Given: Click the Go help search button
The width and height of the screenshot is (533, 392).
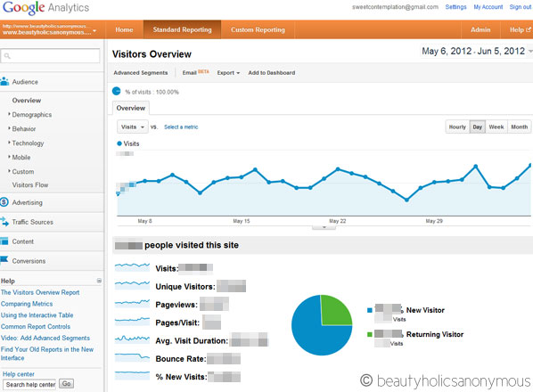Looking at the screenshot, I should (66, 383).
